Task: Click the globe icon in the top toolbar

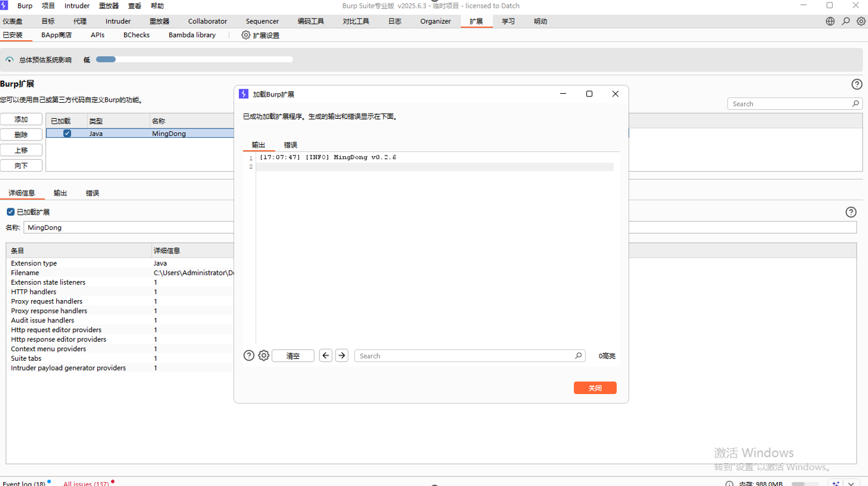Action: coord(830,21)
